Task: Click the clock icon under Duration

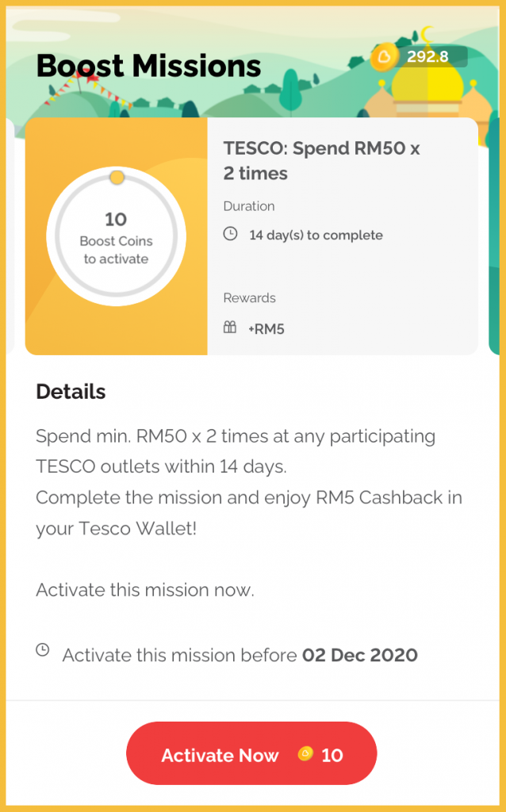Action: pos(230,235)
